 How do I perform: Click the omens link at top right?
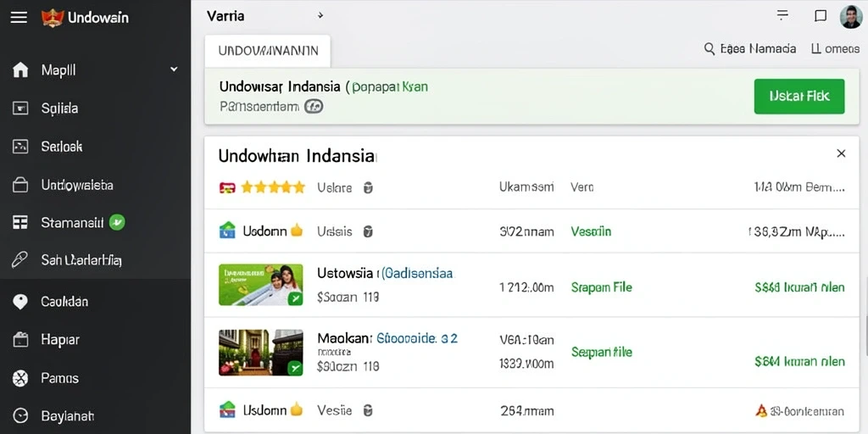835,49
